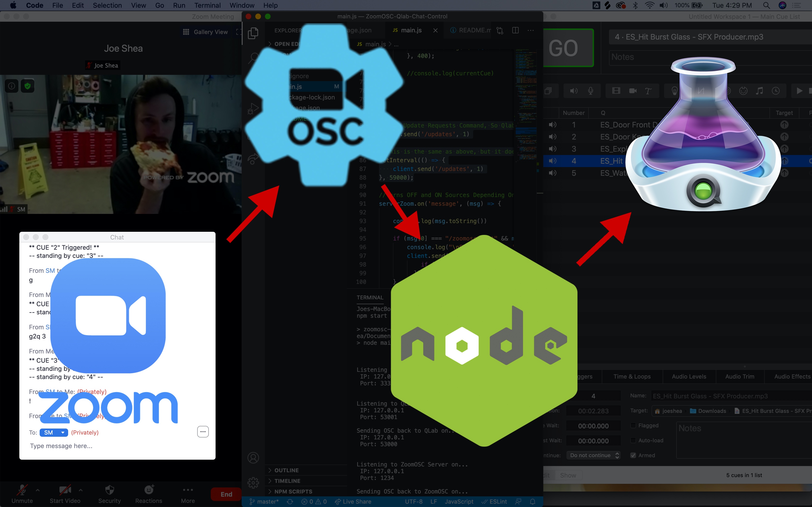Viewport: 812px width, 507px height.
Task: Adjust the Pre Wait time field
Action: click(x=593, y=425)
